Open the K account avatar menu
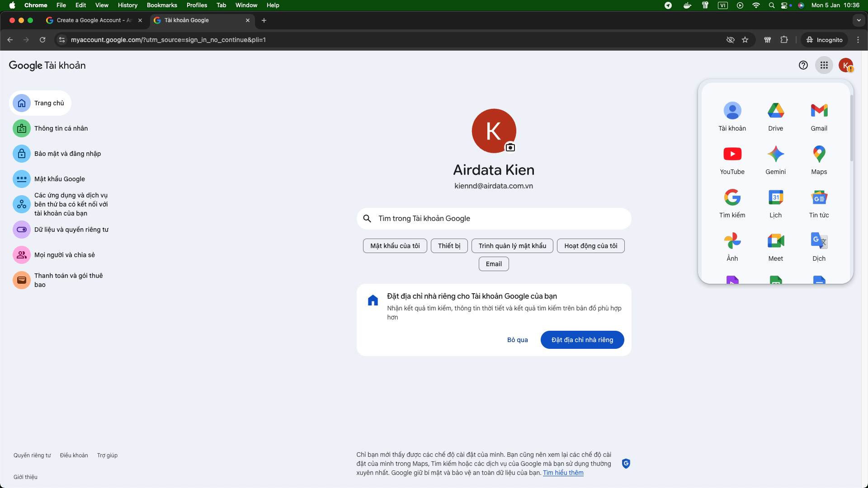 pos(845,65)
